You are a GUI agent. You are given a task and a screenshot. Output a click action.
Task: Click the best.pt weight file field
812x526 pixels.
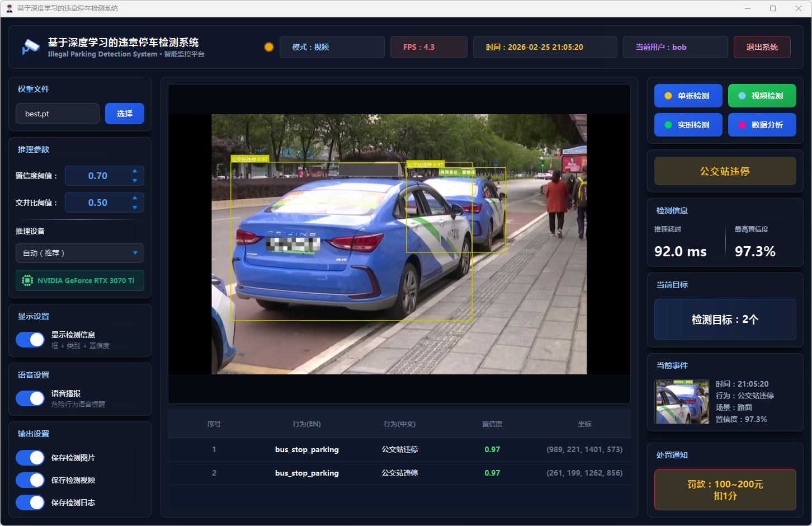pos(58,114)
